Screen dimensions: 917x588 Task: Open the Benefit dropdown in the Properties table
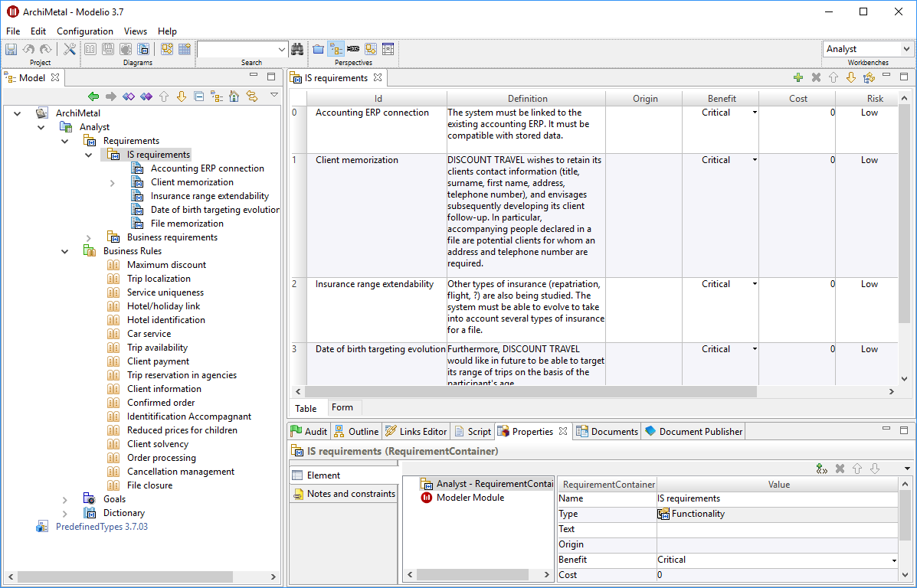tap(893, 560)
